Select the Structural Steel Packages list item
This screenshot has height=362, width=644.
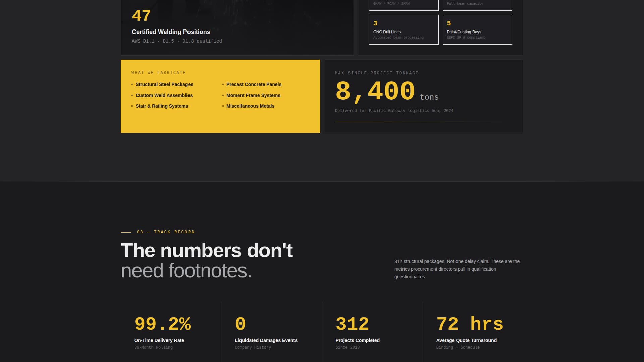click(x=164, y=84)
